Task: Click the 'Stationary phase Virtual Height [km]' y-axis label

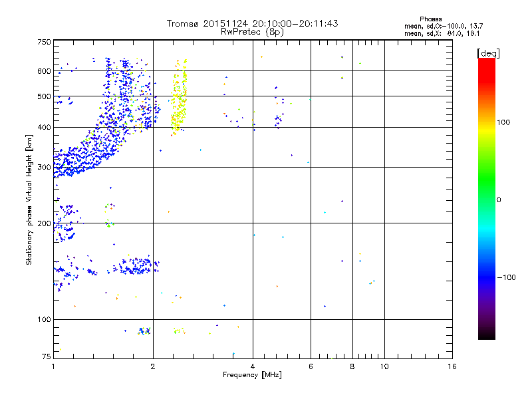Action: [29, 199]
